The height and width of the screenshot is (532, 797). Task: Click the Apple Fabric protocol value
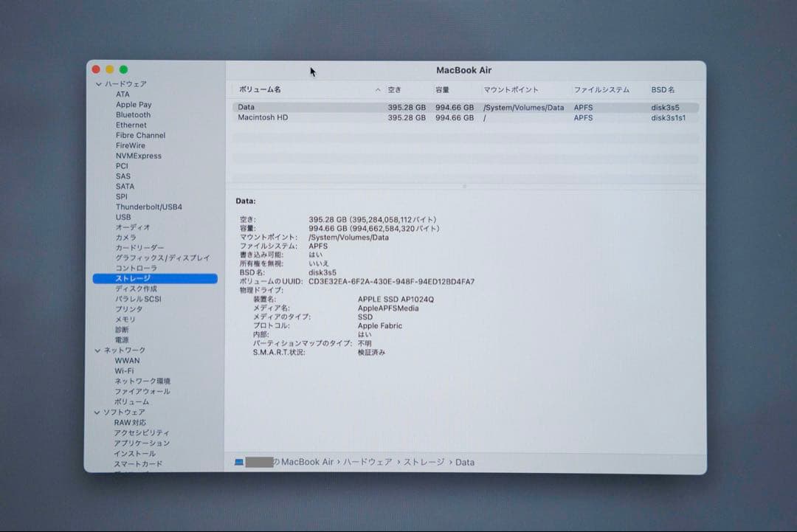[380, 325]
